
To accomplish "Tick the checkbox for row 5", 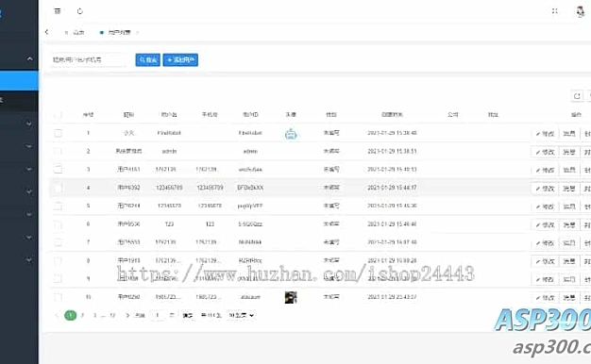I will pos(58,206).
